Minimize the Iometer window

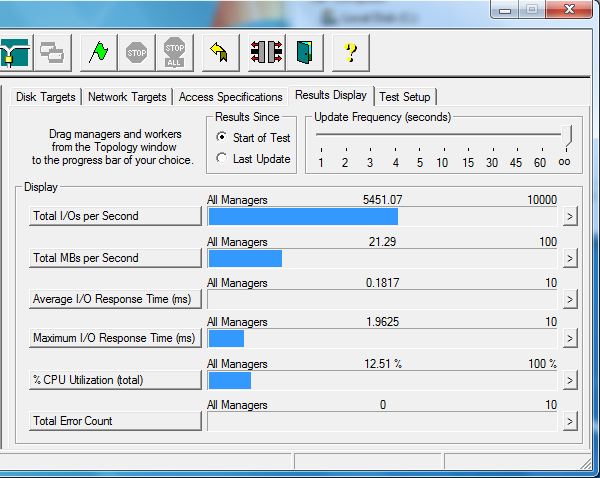click(505, 10)
